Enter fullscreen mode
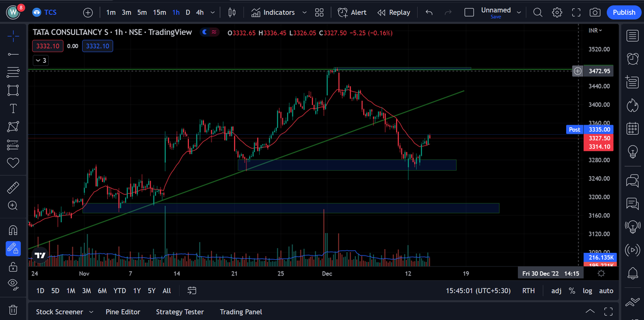 [576, 12]
